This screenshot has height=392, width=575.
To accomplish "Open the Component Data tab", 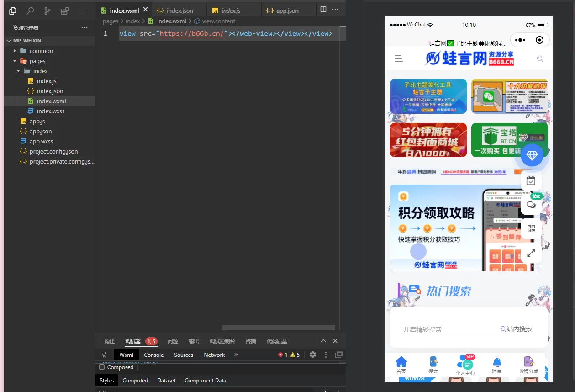I will point(206,380).
